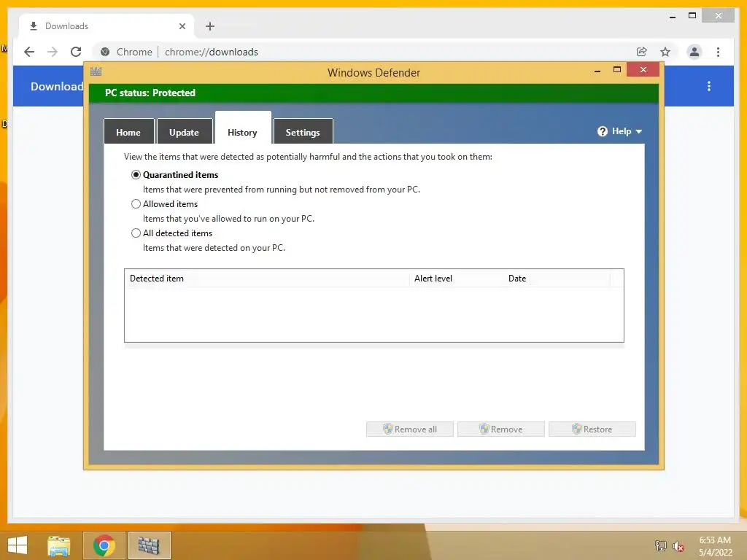The width and height of the screenshot is (747, 560).
Task: Close the Windows Defender window
Action: tap(643, 70)
